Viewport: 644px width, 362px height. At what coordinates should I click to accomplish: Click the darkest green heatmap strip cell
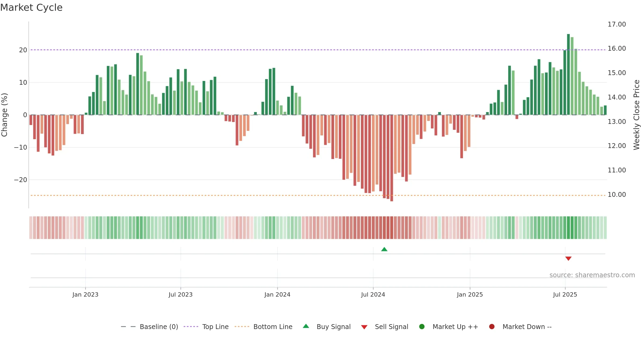tap(568, 227)
